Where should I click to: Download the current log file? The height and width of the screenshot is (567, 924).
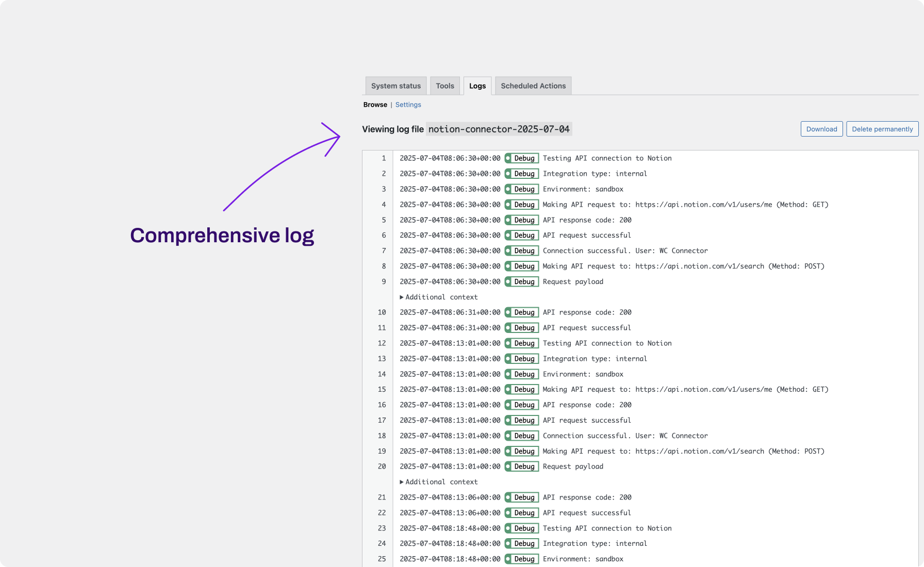pos(821,129)
